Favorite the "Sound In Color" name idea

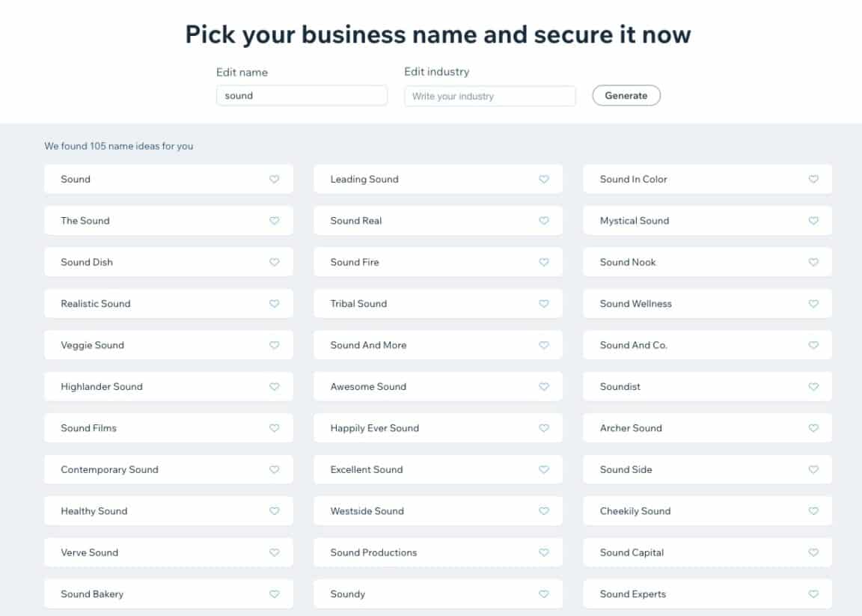(x=813, y=179)
